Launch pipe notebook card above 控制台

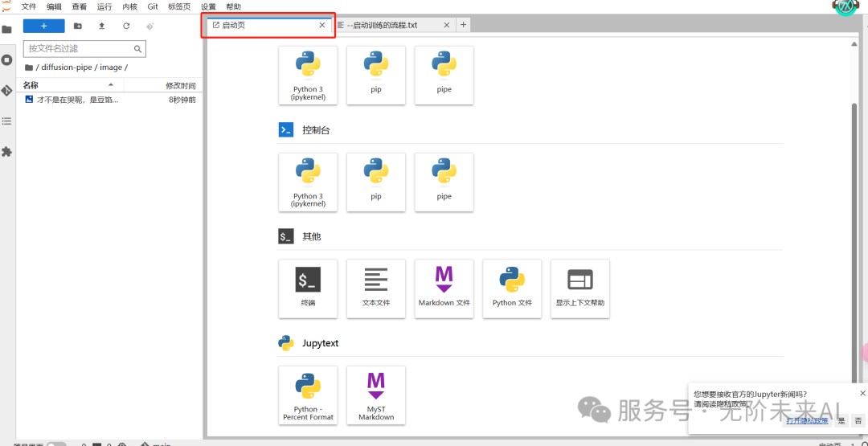[x=444, y=76]
